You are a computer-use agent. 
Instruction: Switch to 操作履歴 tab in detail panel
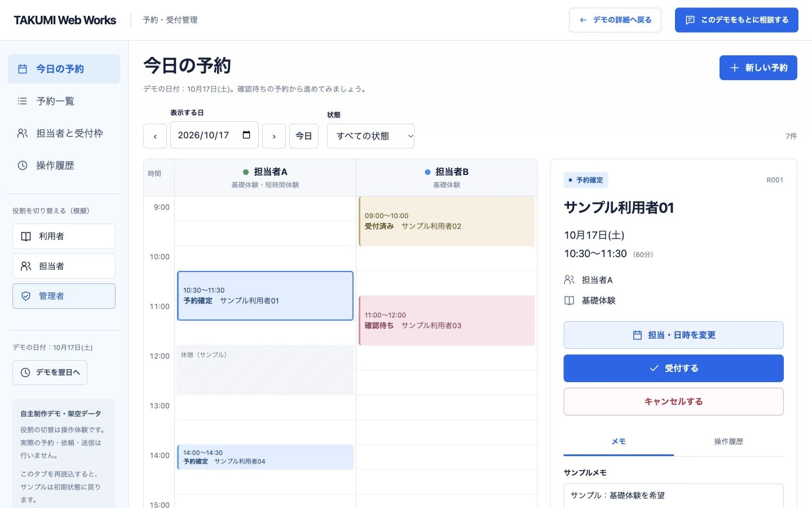tap(729, 442)
